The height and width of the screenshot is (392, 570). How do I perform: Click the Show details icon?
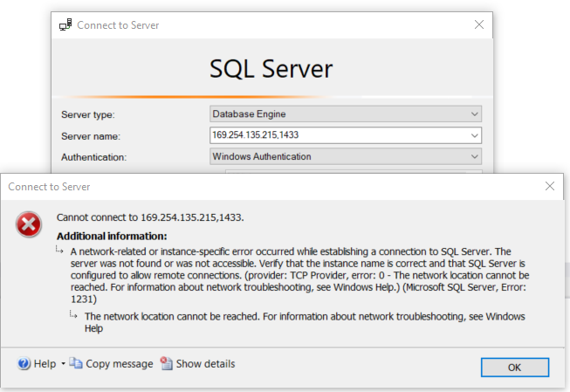point(166,363)
